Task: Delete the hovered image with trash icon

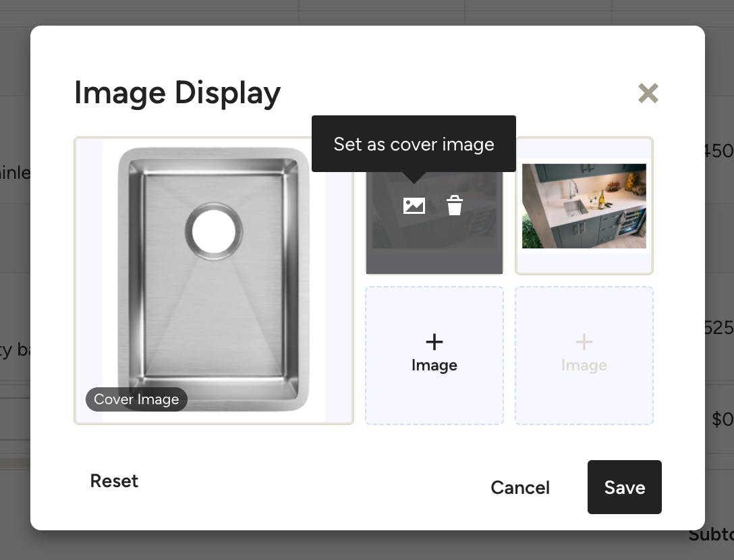Action: coord(455,206)
